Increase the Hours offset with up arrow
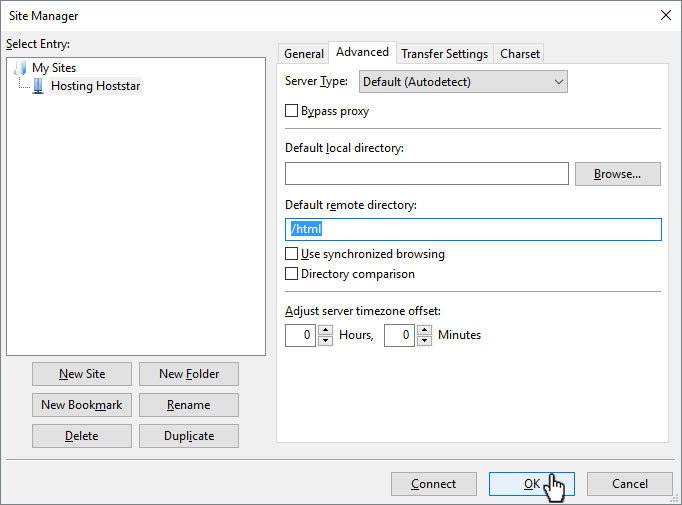682x505 pixels. [x=325, y=330]
